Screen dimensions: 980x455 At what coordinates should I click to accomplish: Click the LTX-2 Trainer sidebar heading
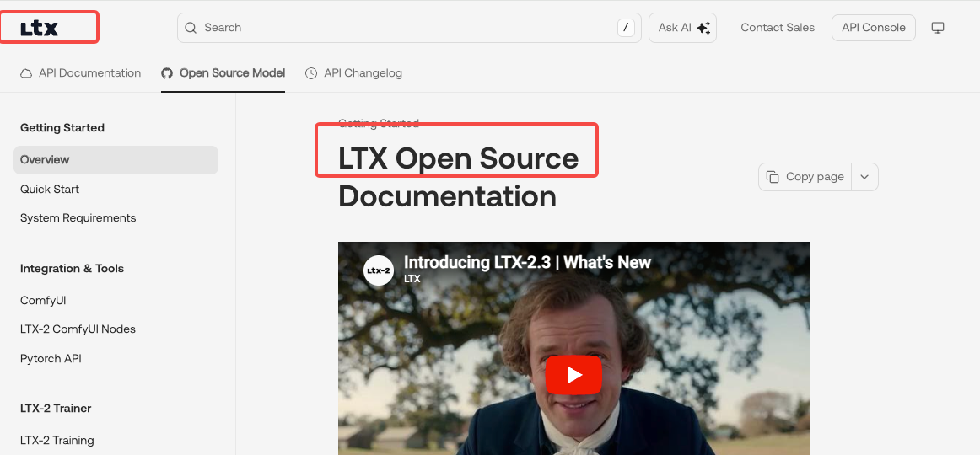[x=56, y=409]
